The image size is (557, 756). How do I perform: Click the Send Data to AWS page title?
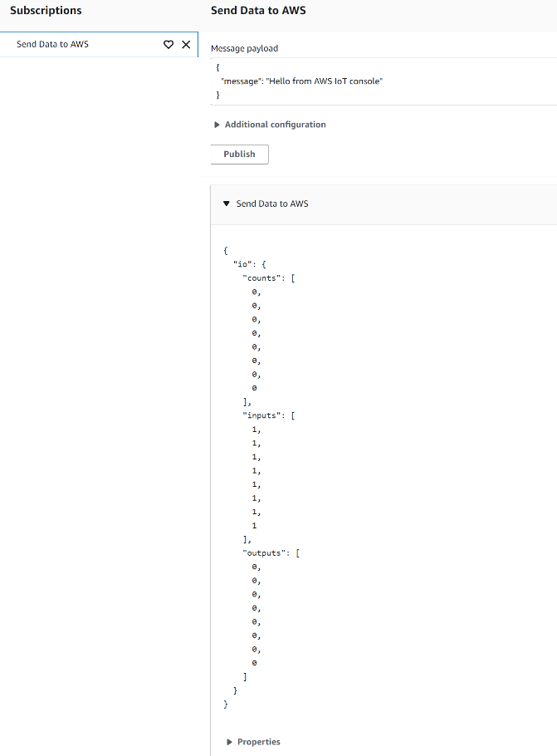click(x=258, y=11)
